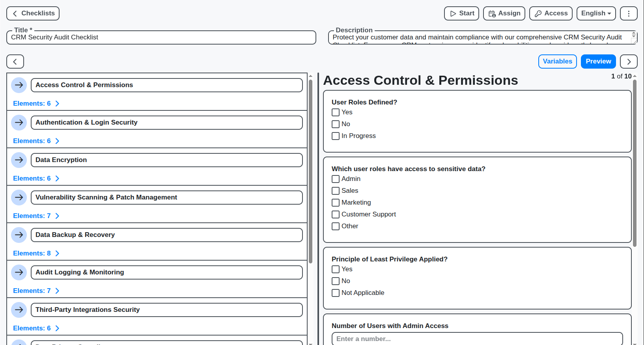This screenshot has width=644, height=345.
Task: Edit the Vulnerability Scanning & Patch Management field
Action: tap(167, 198)
